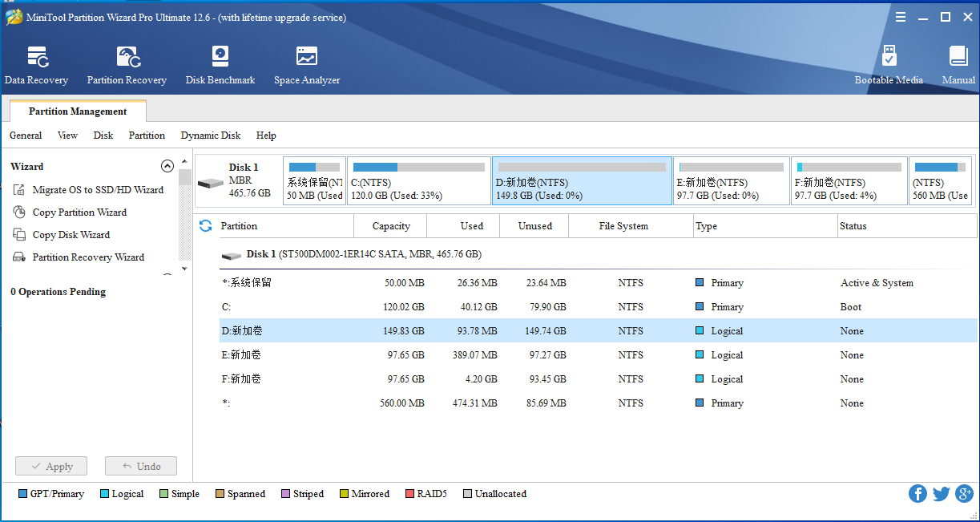
Task: Start Copy Partition Wizard
Action: [x=79, y=212]
